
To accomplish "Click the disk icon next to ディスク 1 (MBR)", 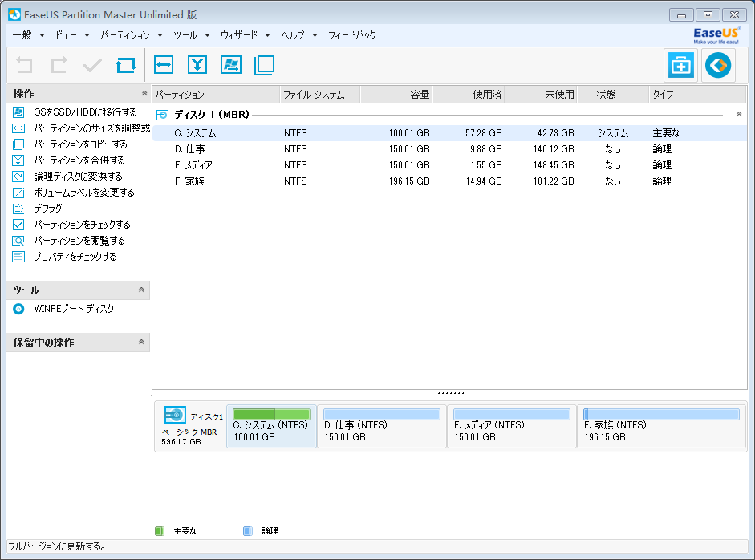I will (x=162, y=115).
